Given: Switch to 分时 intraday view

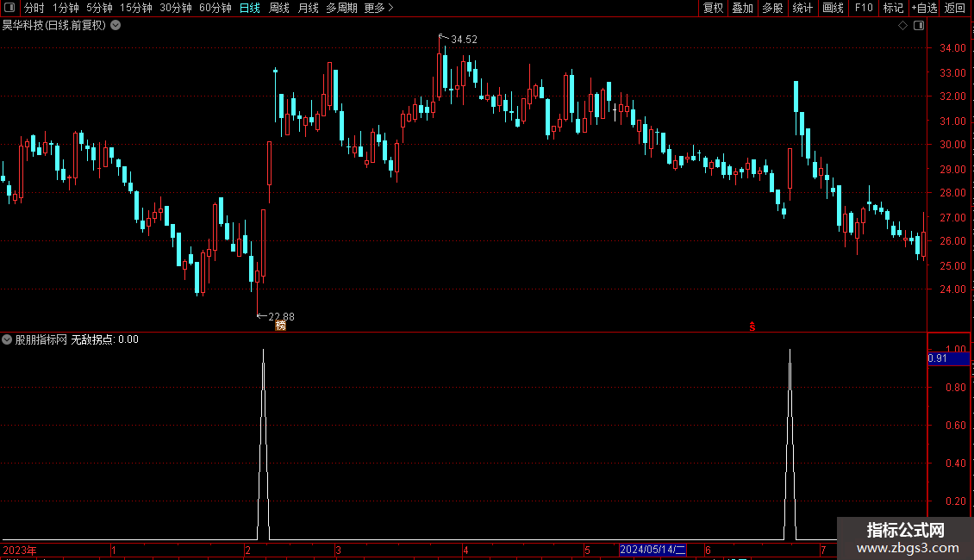Looking at the screenshot, I should (34, 8).
